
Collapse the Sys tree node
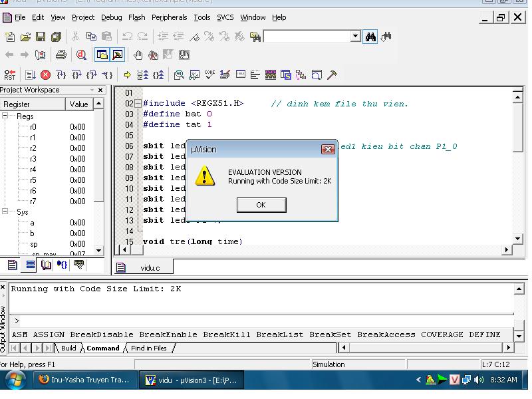5,211
